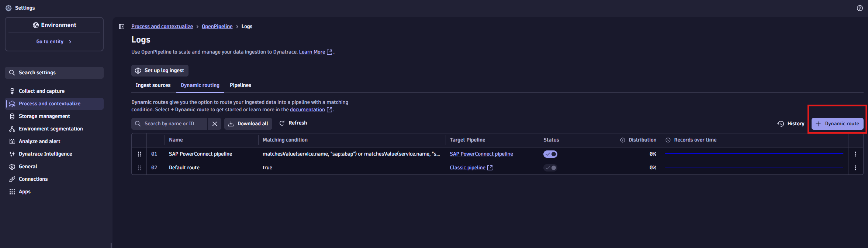Viewport: 868px width, 248px height.
Task: Open History of dynamic routes
Action: point(791,124)
